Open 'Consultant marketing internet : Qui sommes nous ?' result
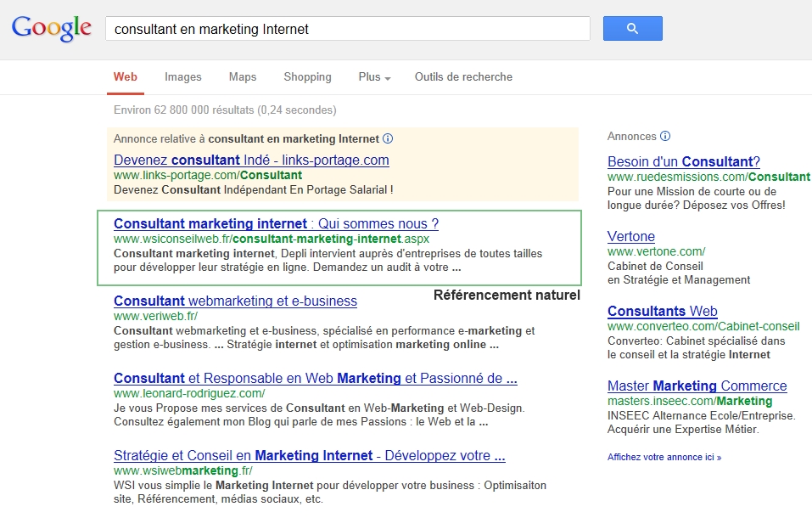This screenshot has width=812, height=518. coord(276,224)
